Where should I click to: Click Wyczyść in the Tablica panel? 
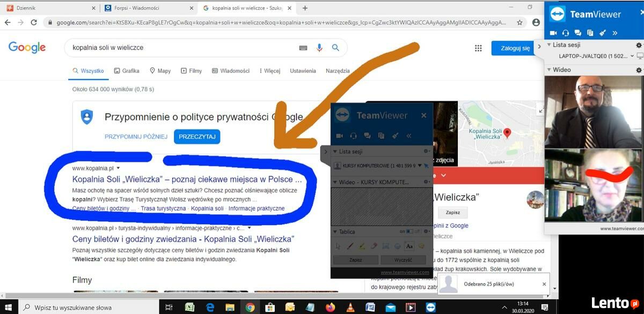403,260
